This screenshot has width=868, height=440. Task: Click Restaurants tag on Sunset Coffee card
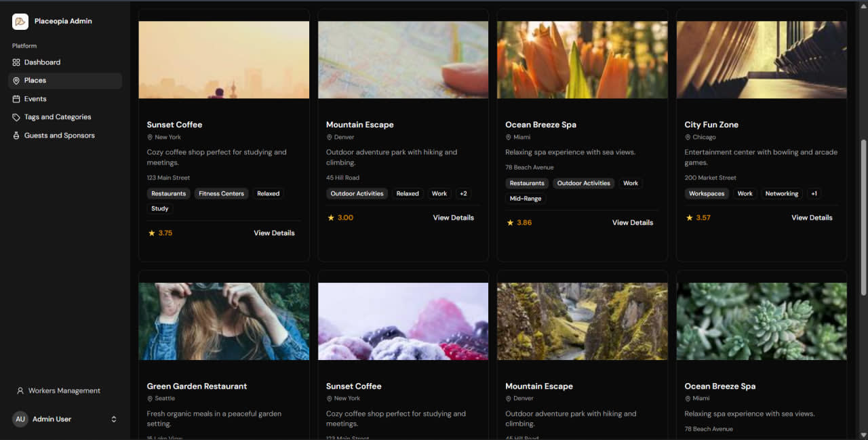pos(168,194)
